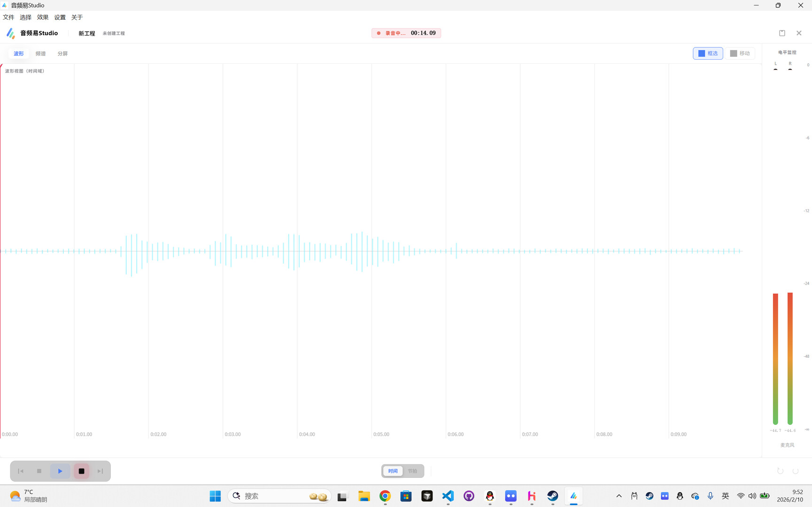Click the stop recording square button
This screenshot has width=812, height=507.
[81, 471]
